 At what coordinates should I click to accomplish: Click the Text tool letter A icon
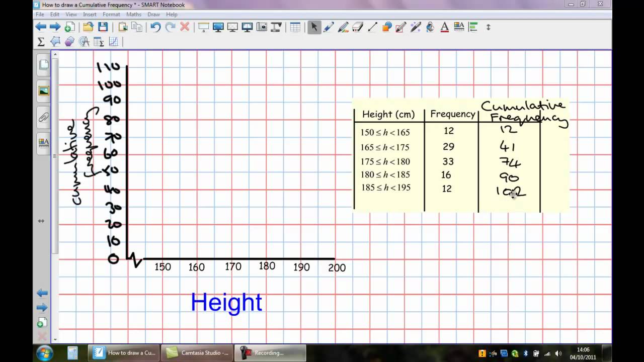point(444,27)
